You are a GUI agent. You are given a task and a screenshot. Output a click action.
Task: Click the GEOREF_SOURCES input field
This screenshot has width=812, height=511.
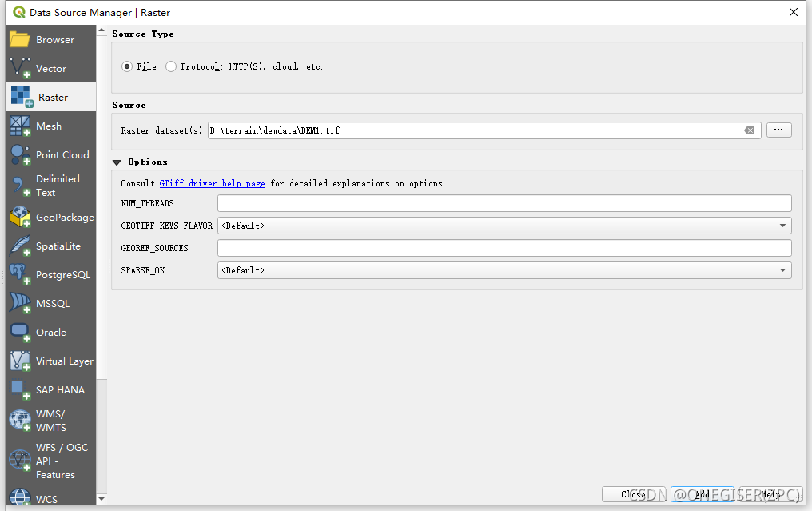[504, 248]
